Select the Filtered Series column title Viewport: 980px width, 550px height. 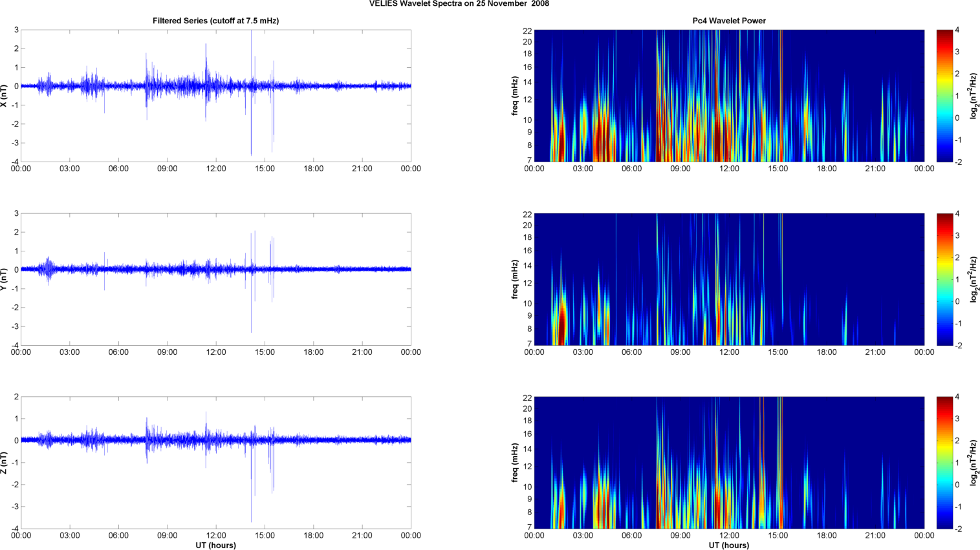215,21
